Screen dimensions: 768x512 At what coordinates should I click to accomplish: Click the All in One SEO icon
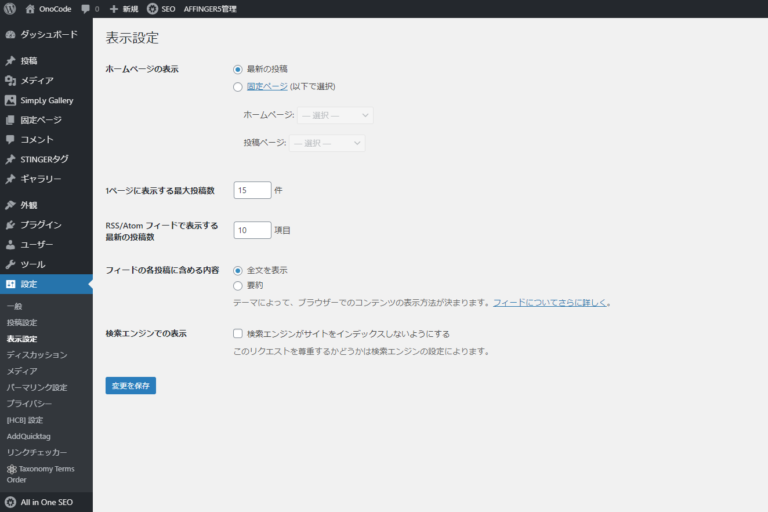(10, 501)
